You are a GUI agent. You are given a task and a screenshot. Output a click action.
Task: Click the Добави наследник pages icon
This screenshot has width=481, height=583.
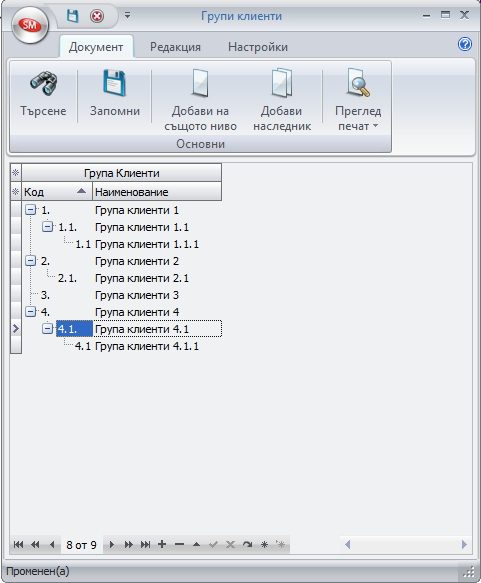tap(282, 83)
